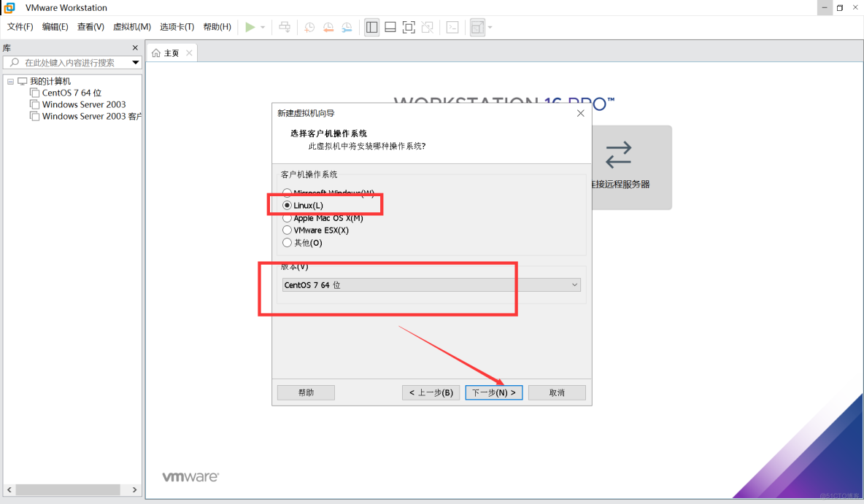The height and width of the screenshot is (504, 864).
Task: Click the 我的计算机 monitor icon
Action: [22, 81]
